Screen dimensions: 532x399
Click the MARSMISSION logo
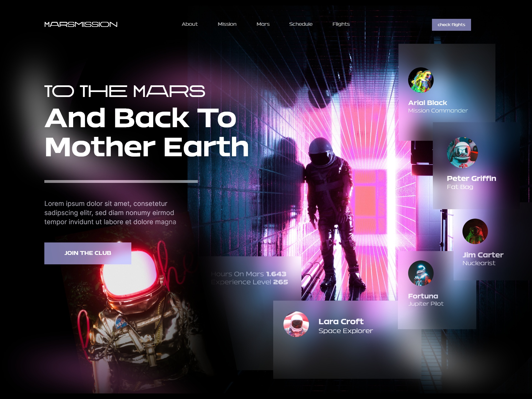(x=81, y=24)
